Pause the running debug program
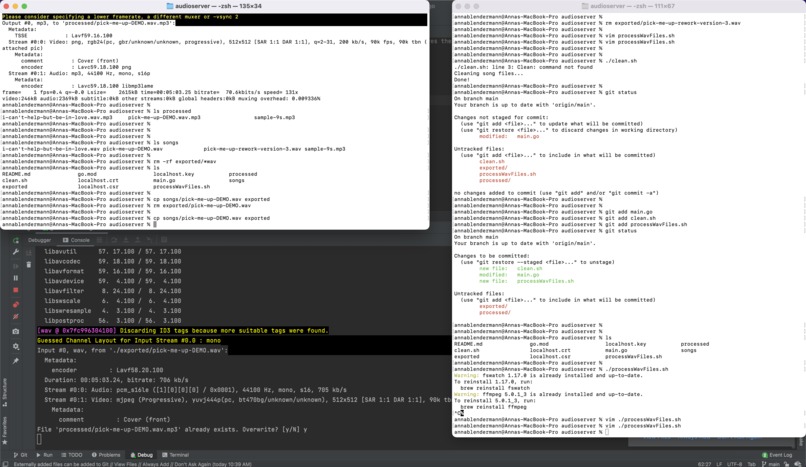The height and width of the screenshot is (467, 806). pos(15,278)
